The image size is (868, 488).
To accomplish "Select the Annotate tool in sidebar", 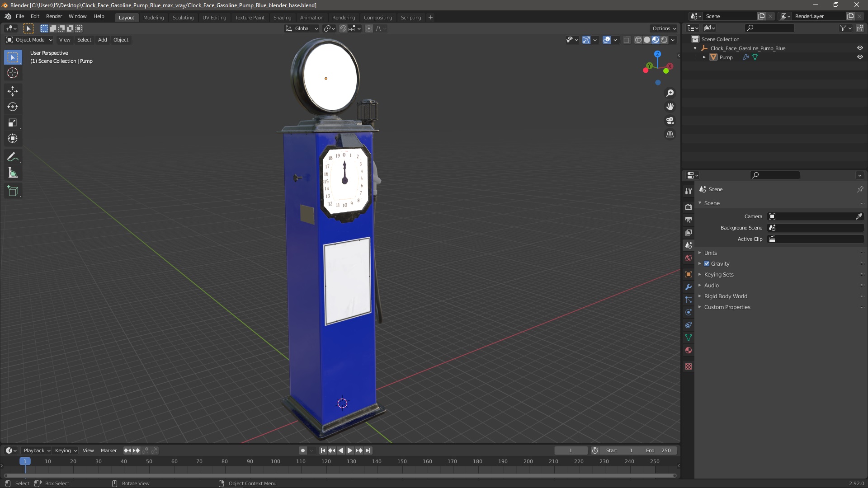I will coord(13,156).
